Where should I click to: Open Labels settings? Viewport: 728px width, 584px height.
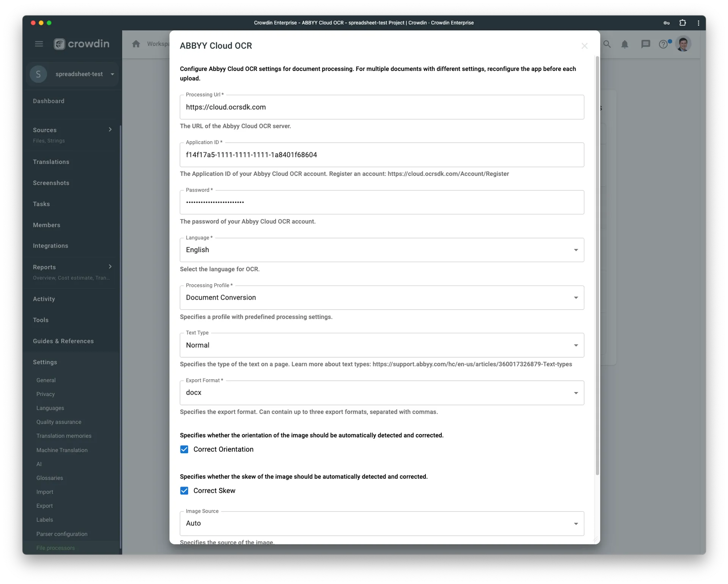[x=45, y=520]
